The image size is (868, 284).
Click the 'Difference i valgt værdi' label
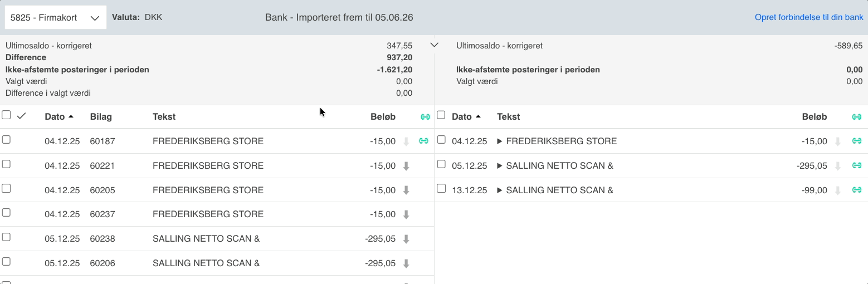48,94
